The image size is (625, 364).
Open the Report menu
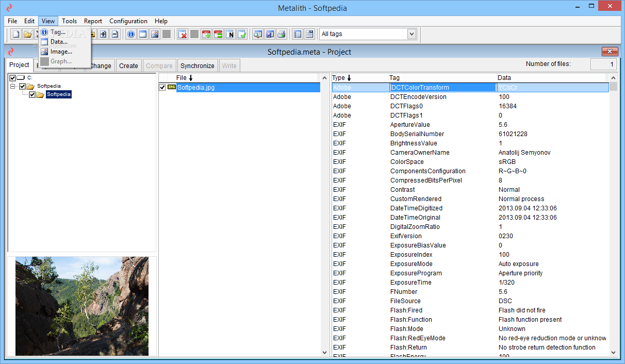(93, 21)
